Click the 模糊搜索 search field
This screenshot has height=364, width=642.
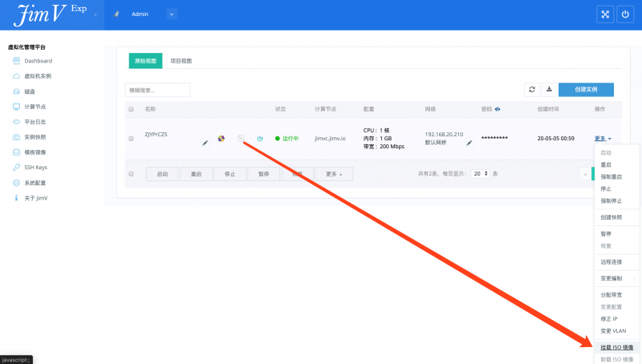(158, 90)
